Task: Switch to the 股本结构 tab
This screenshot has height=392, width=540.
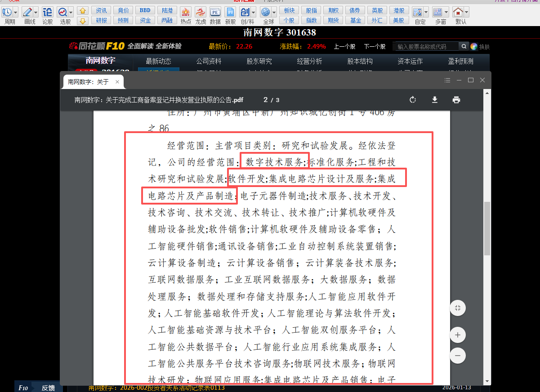Action: pos(360,61)
